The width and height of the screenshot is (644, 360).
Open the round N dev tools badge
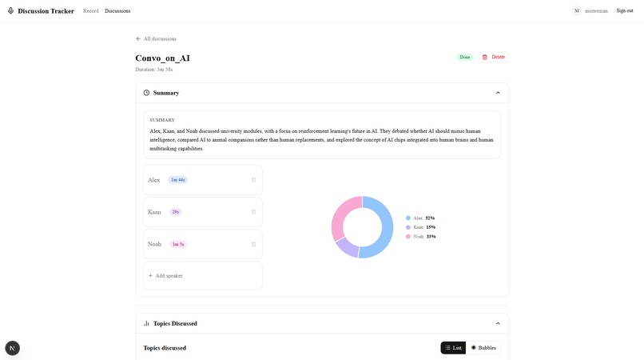pos(12,348)
